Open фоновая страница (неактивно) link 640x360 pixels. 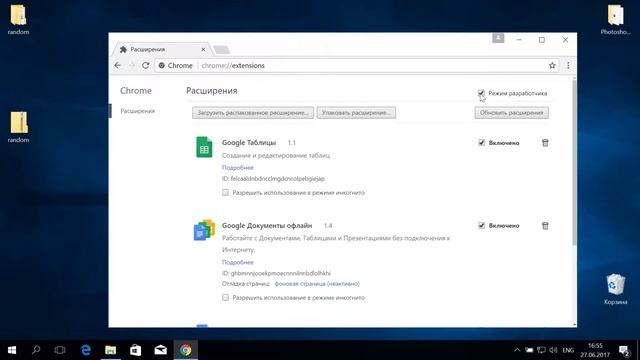pos(317,284)
